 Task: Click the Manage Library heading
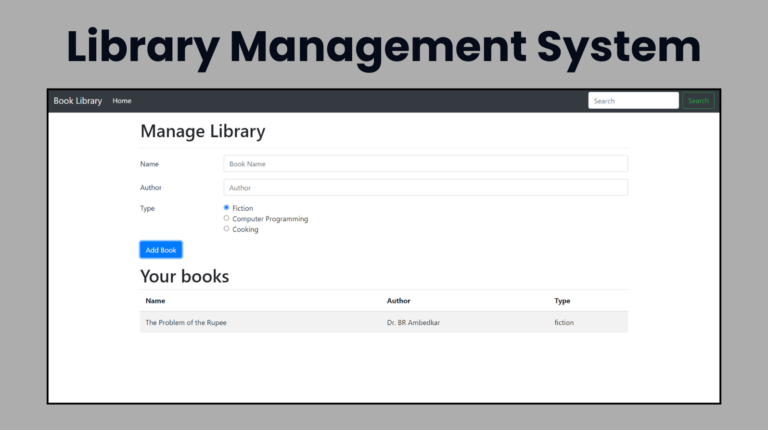(x=202, y=131)
